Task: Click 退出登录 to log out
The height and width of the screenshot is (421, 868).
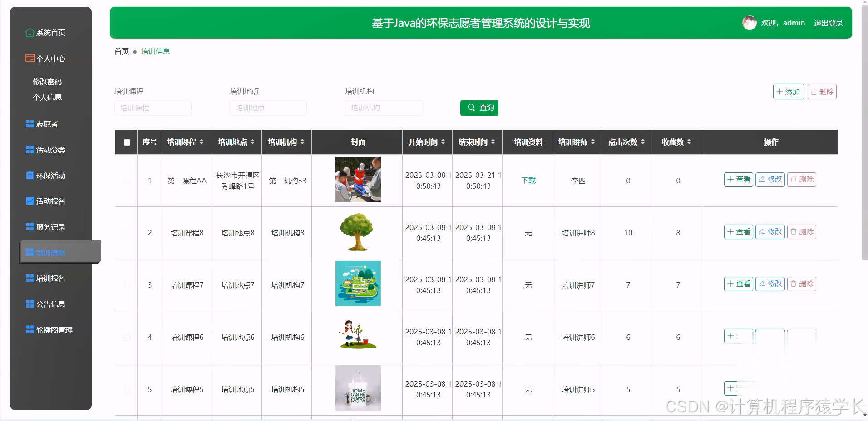Action: tap(828, 22)
